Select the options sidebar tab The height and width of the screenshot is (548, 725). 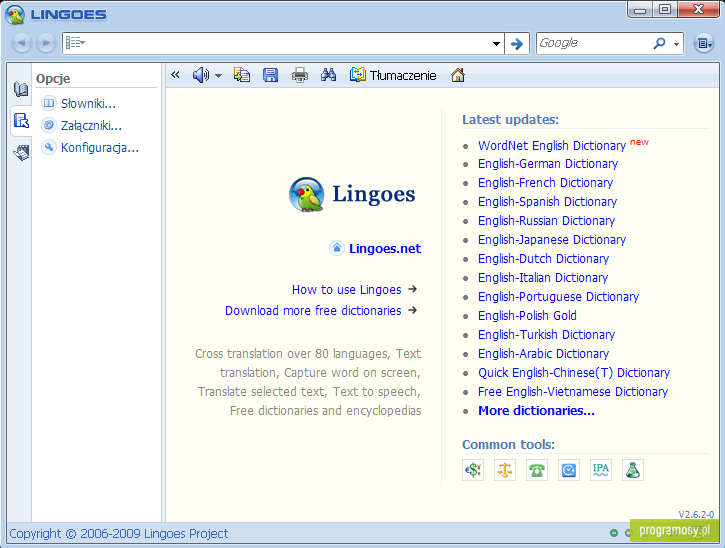click(x=21, y=121)
